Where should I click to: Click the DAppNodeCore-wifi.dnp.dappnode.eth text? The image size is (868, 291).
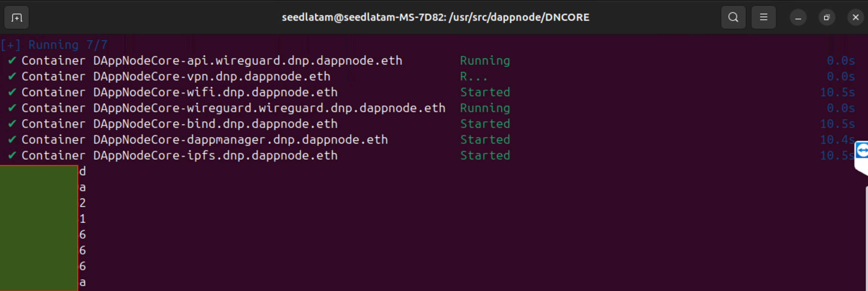click(215, 92)
